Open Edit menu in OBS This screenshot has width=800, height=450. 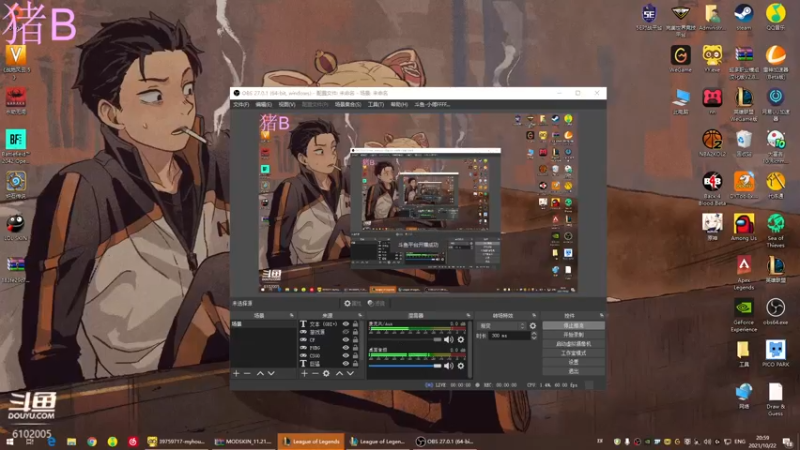(x=263, y=105)
